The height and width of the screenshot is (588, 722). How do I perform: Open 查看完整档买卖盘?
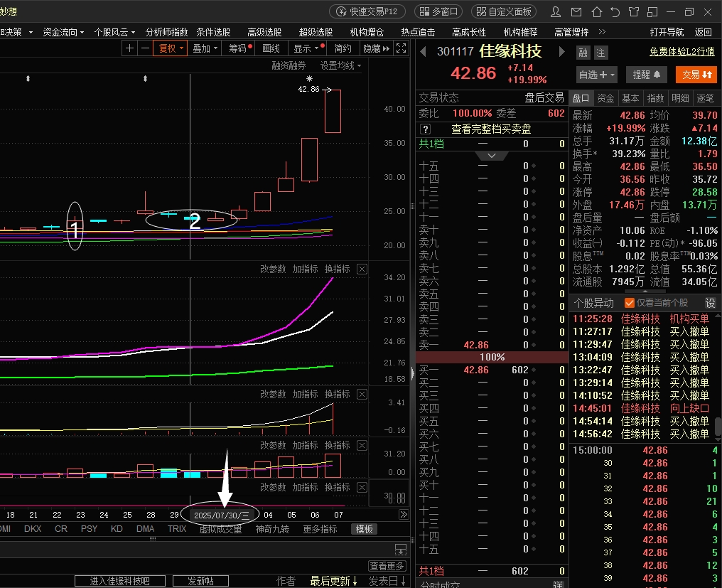(x=491, y=129)
